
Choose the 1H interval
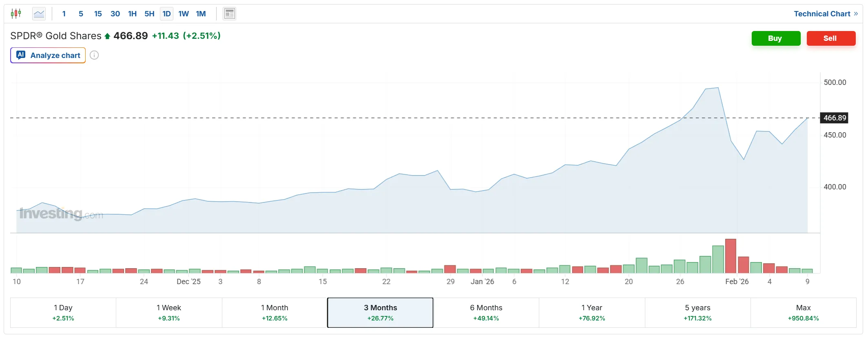132,14
